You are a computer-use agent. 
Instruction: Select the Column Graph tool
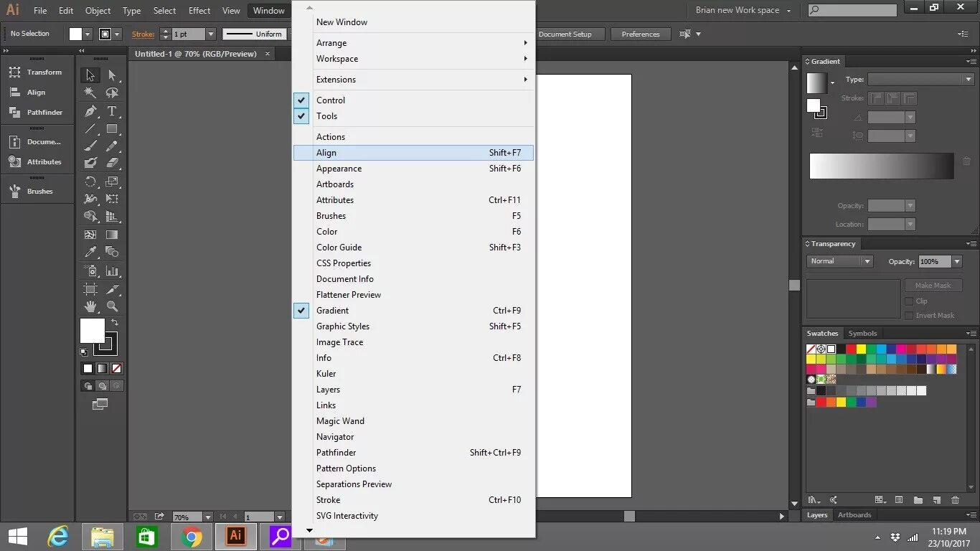pos(112,270)
